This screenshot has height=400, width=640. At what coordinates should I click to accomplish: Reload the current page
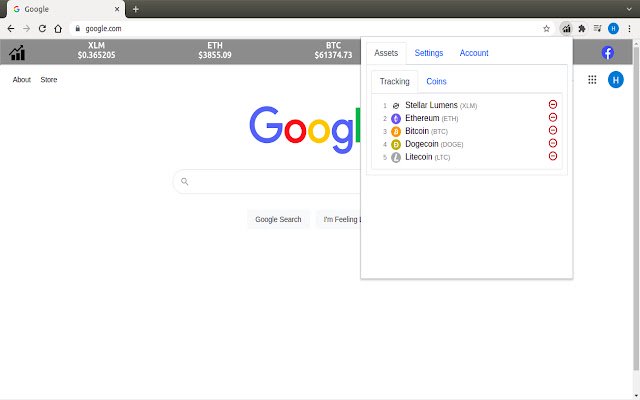42,29
